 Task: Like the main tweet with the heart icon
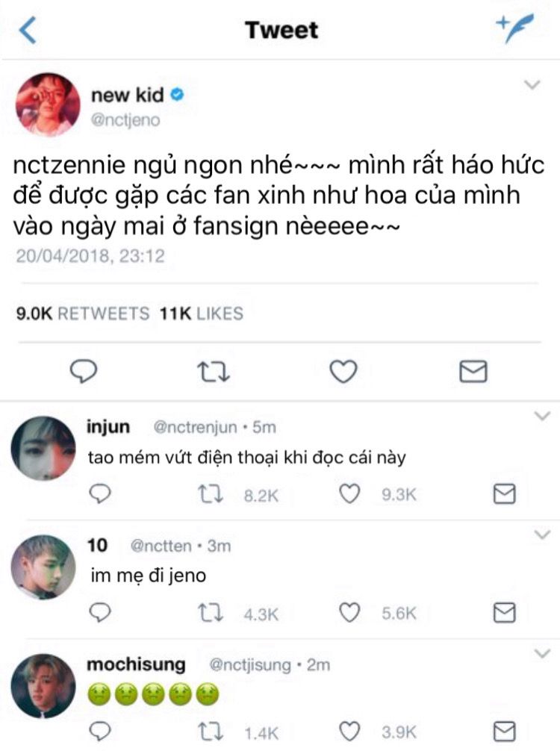click(343, 371)
